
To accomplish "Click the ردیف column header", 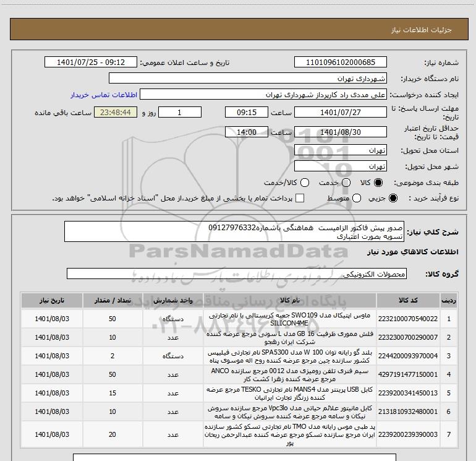I will [448, 300].
